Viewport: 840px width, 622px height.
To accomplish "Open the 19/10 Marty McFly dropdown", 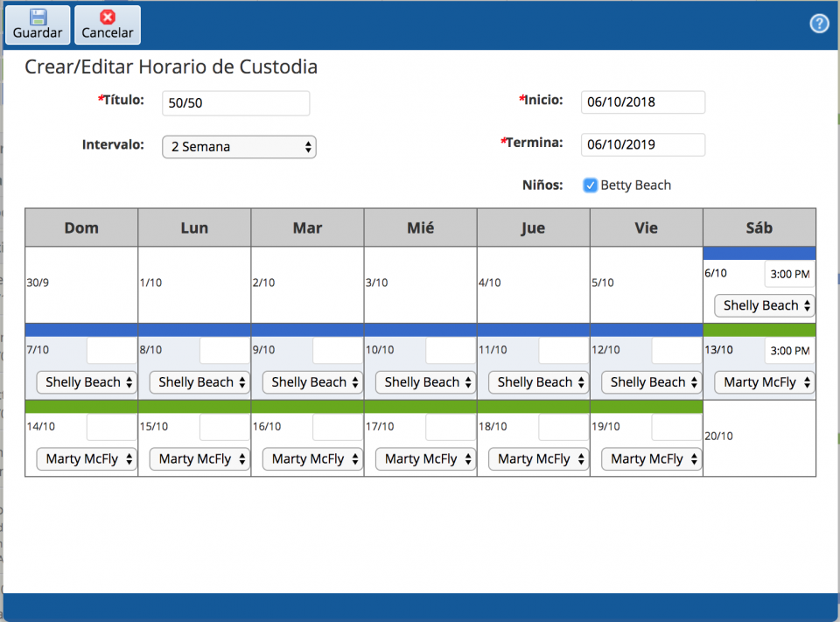I will click(651, 458).
